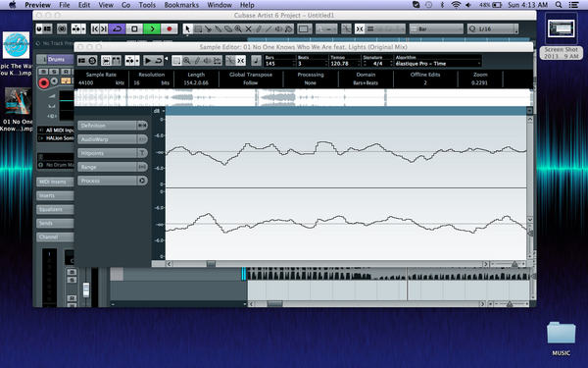Select Play speaker tool in Sample Editor

pyautogui.click(x=207, y=61)
